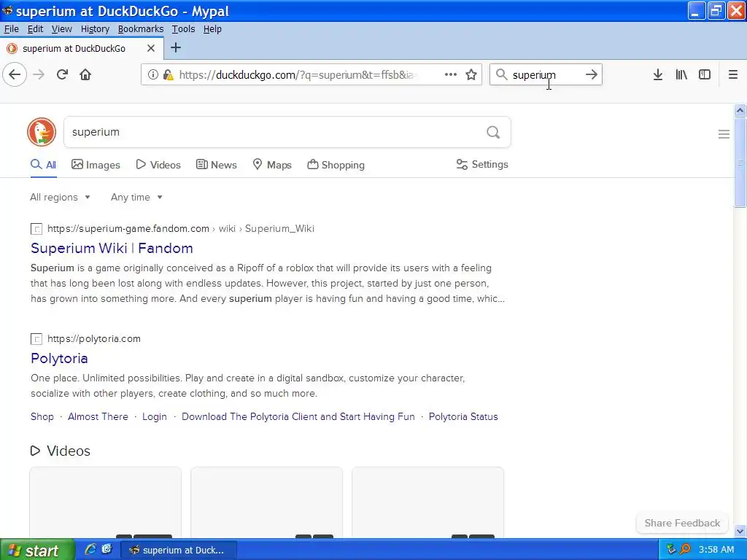Open the Polytoria result title
This screenshot has height=560, width=747.
click(x=59, y=358)
